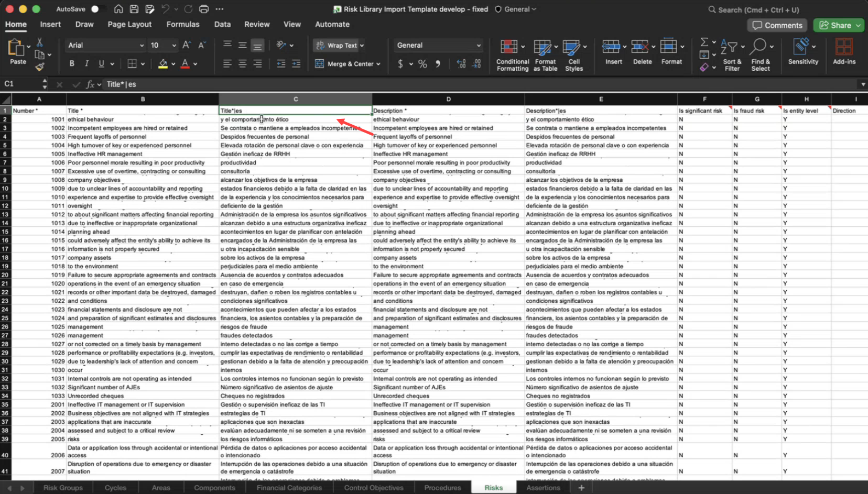
Task: Click the Share button
Action: pos(838,25)
